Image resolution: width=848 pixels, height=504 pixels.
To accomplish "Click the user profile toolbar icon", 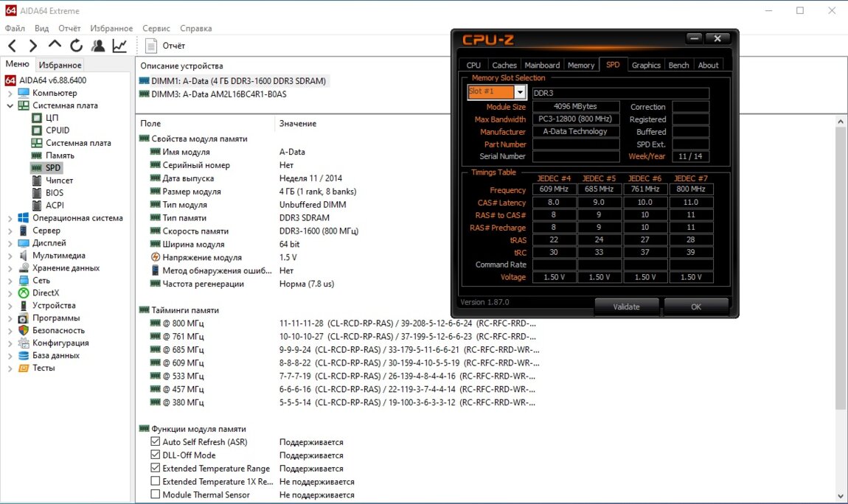I will pos(98,46).
